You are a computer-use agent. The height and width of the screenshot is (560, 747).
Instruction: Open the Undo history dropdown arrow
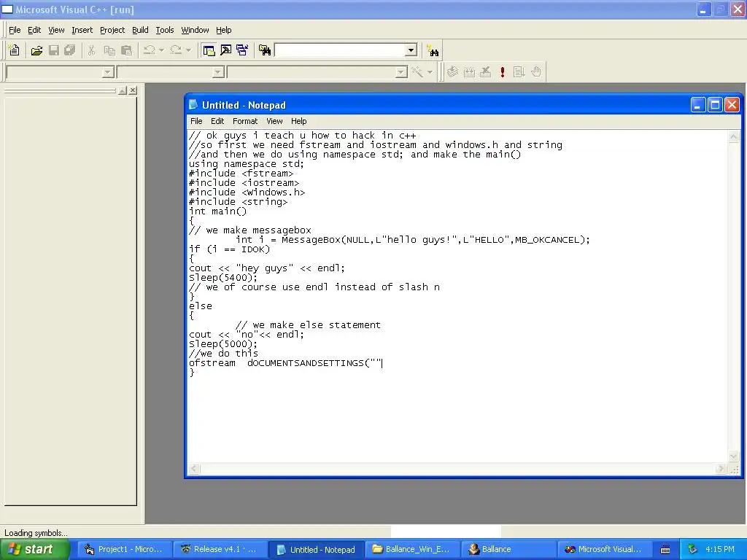pos(161,50)
